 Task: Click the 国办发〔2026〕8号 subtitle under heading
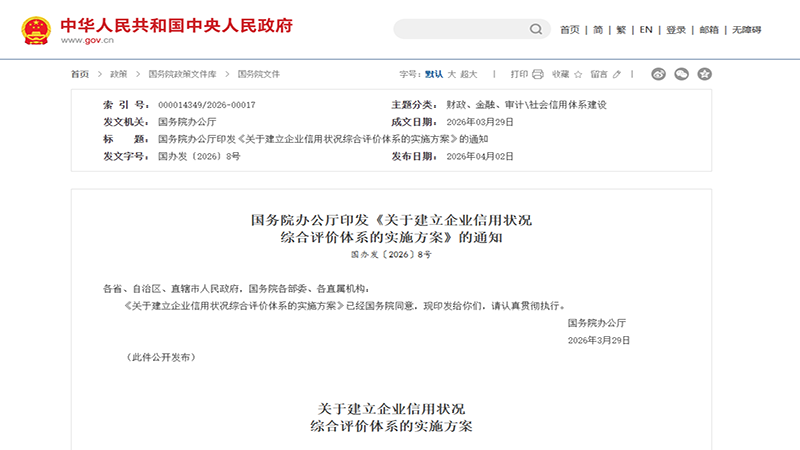click(x=391, y=254)
